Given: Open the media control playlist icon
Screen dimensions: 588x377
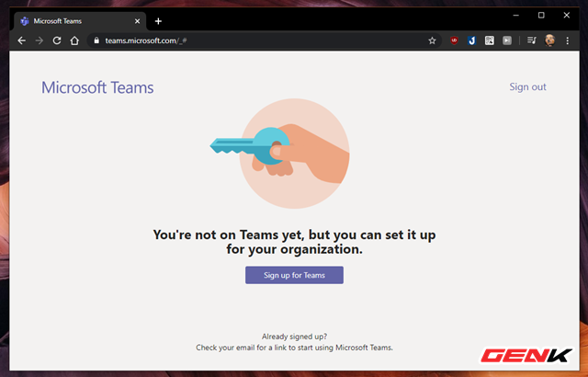Looking at the screenshot, I should [531, 40].
